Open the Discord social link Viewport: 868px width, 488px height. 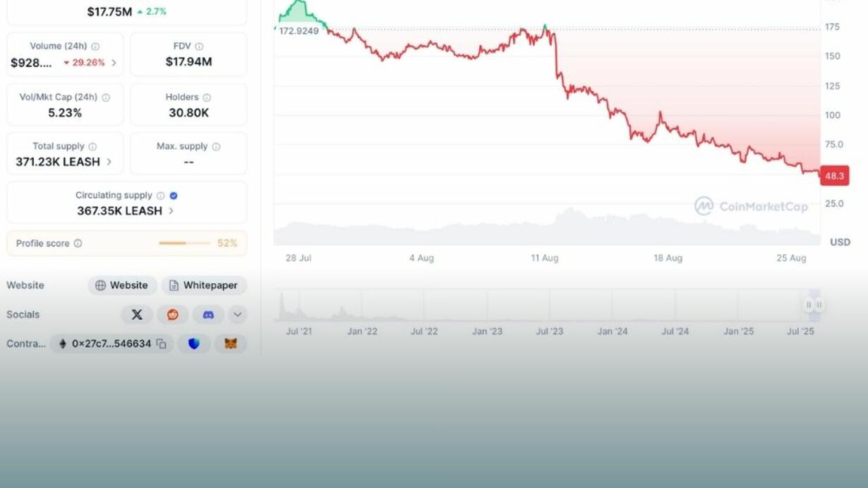click(x=208, y=315)
